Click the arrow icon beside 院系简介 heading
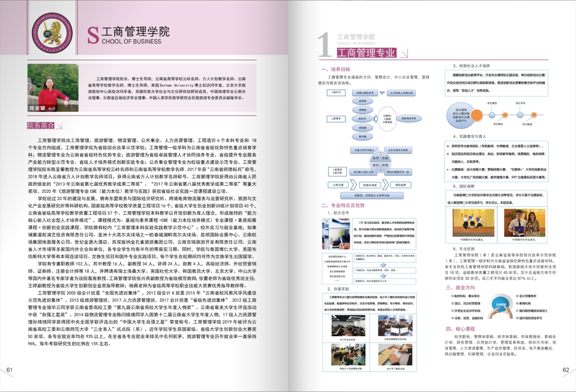 click(59, 126)
